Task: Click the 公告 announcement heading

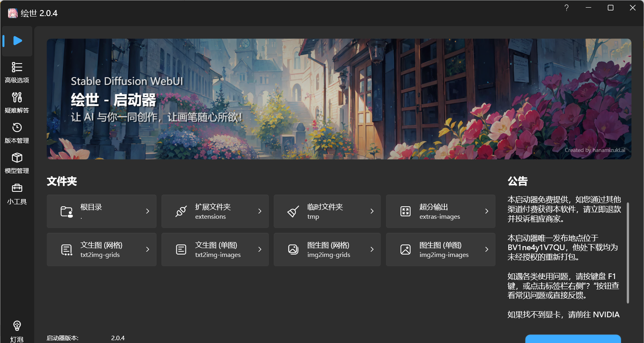Action: pyautogui.click(x=518, y=181)
